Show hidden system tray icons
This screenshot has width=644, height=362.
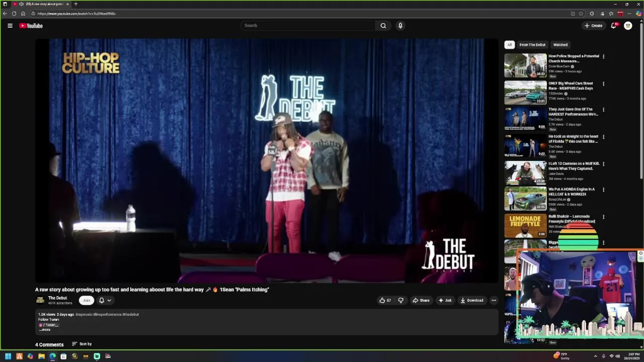pyautogui.click(x=595, y=356)
